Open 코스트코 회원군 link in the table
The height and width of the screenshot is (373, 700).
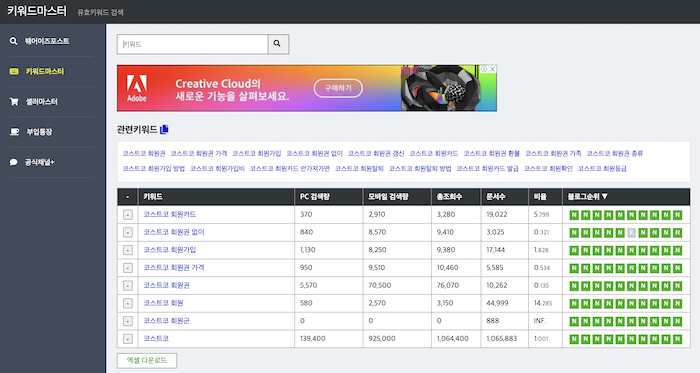click(x=167, y=321)
